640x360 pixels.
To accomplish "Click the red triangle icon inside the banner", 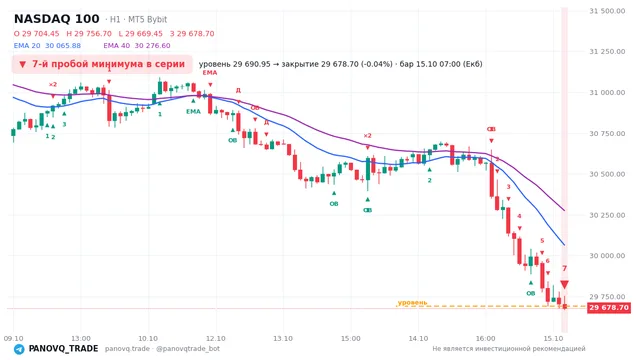I will pyautogui.click(x=23, y=64).
